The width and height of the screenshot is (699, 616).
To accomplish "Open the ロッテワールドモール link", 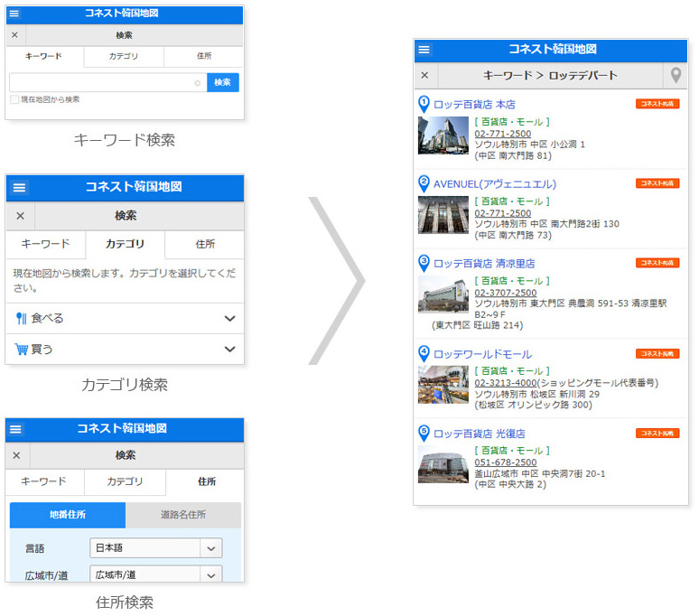I will pyautogui.click(x=482, y=354).
